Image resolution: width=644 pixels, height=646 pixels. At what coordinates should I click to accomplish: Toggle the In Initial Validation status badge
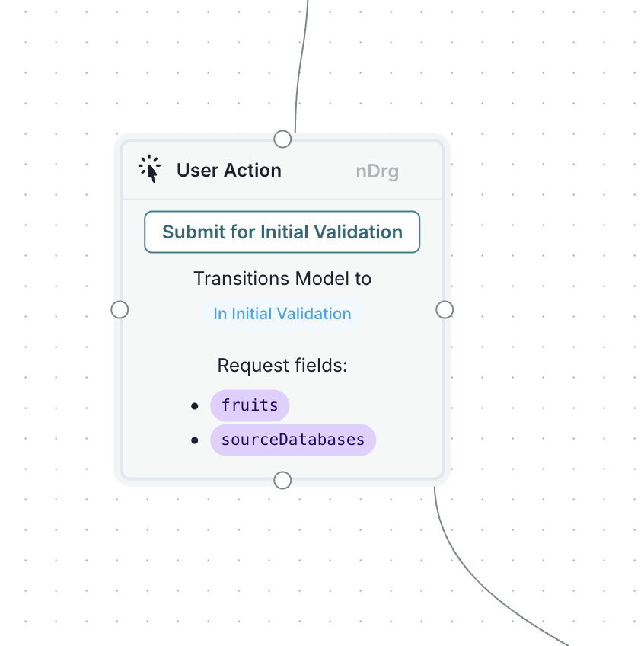coord(282,313)
